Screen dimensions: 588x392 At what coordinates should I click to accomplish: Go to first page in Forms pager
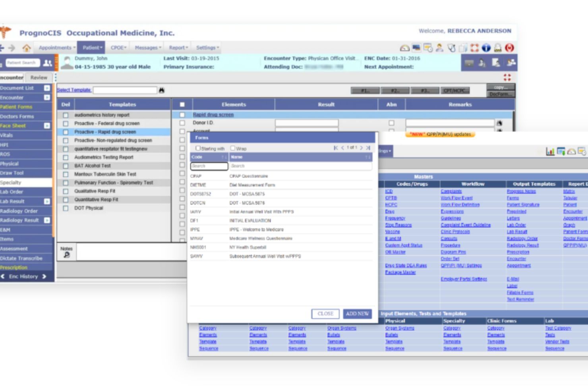336,148
